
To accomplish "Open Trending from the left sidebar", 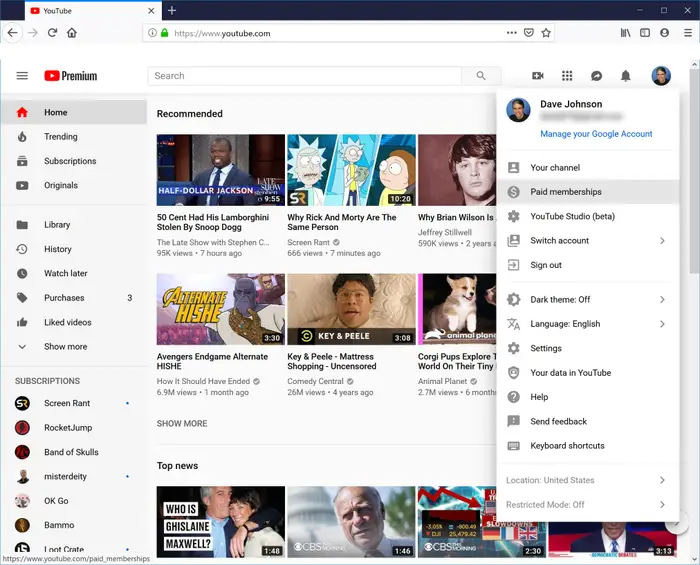I will pos(60,137).
